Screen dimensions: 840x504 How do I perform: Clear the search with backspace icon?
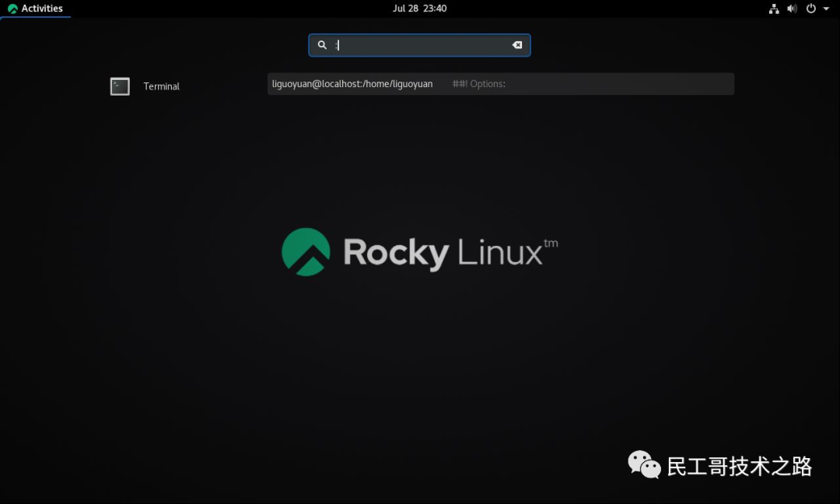(x=517, y=45)
